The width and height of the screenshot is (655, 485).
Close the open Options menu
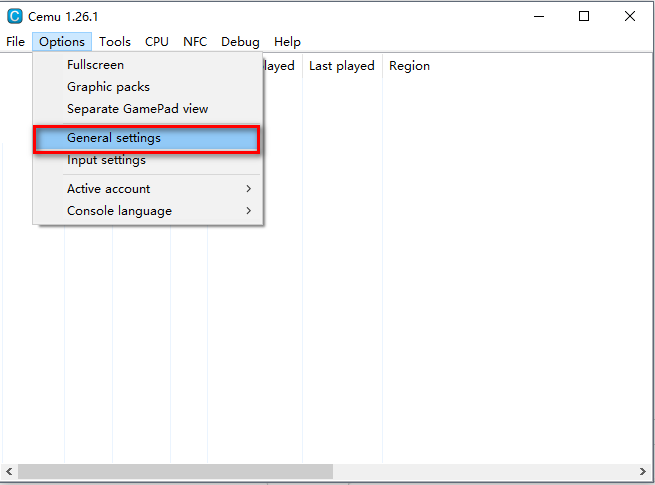point(62,42)
